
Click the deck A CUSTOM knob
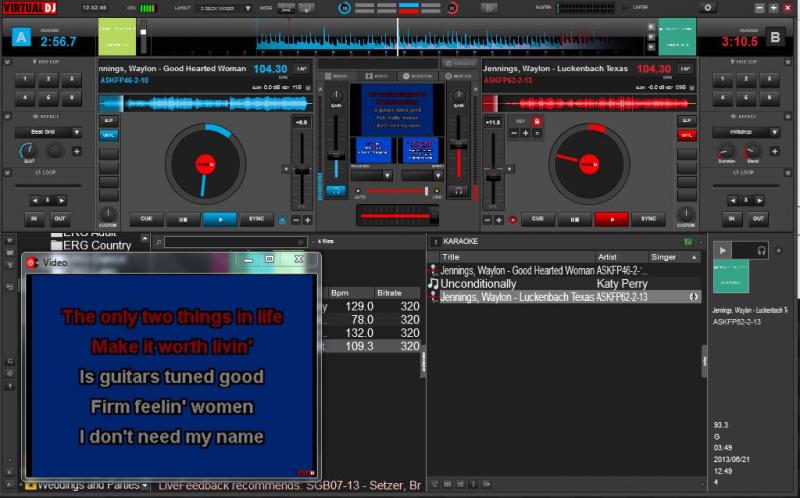[x=108, y=214]
